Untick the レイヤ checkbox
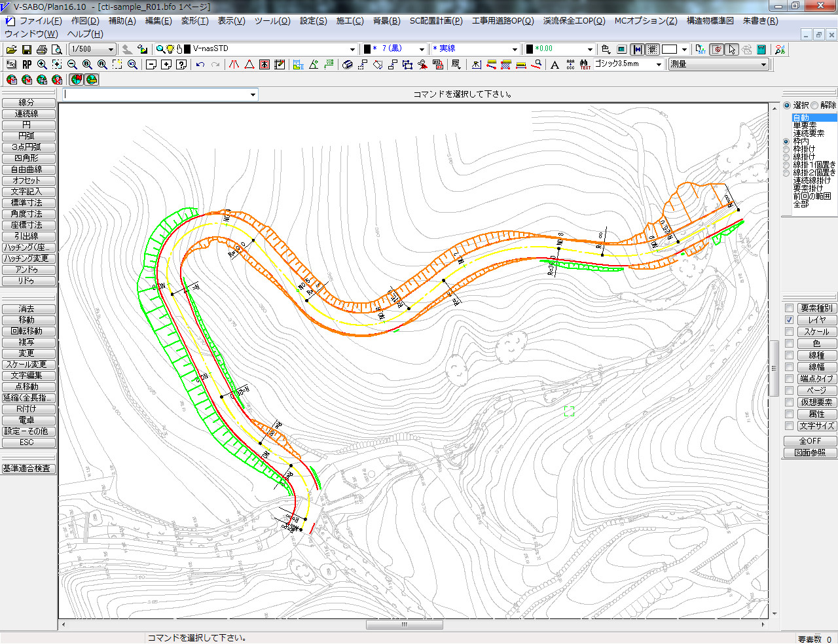The image size is (838, 644). 790,319
